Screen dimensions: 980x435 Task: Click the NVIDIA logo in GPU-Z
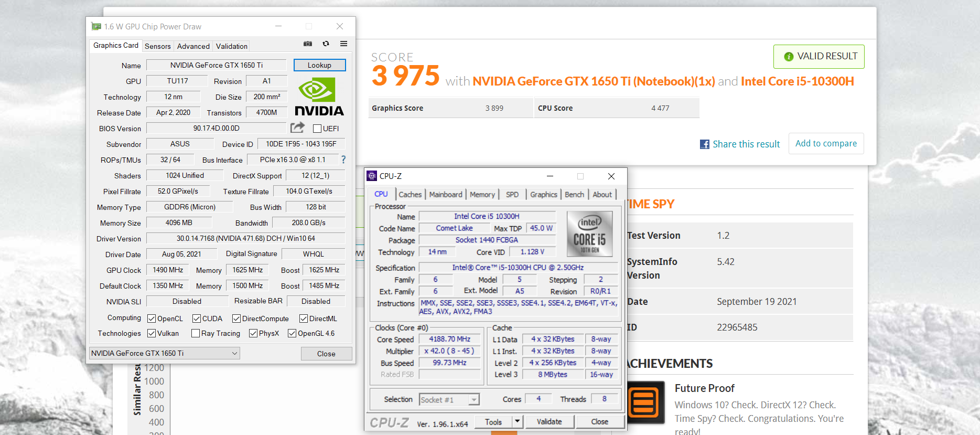tap(319, 97)
